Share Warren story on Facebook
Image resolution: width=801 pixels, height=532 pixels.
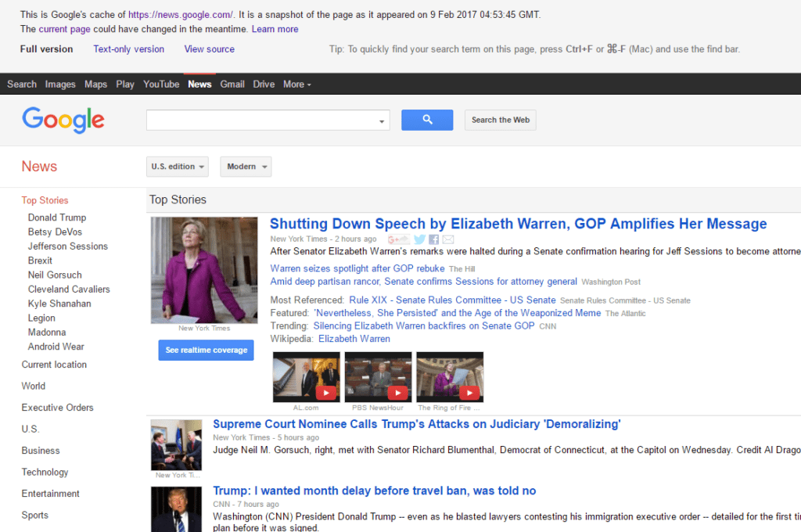coord(433,239)
